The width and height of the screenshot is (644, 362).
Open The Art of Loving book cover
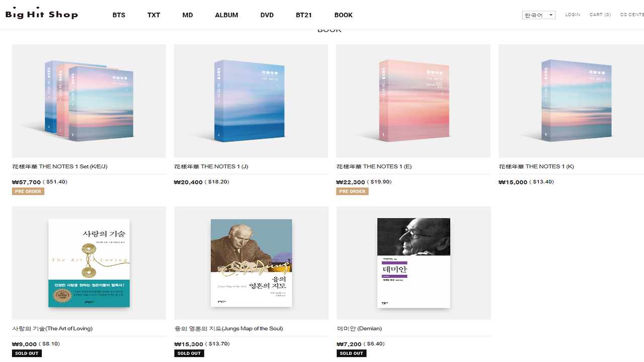89,263
